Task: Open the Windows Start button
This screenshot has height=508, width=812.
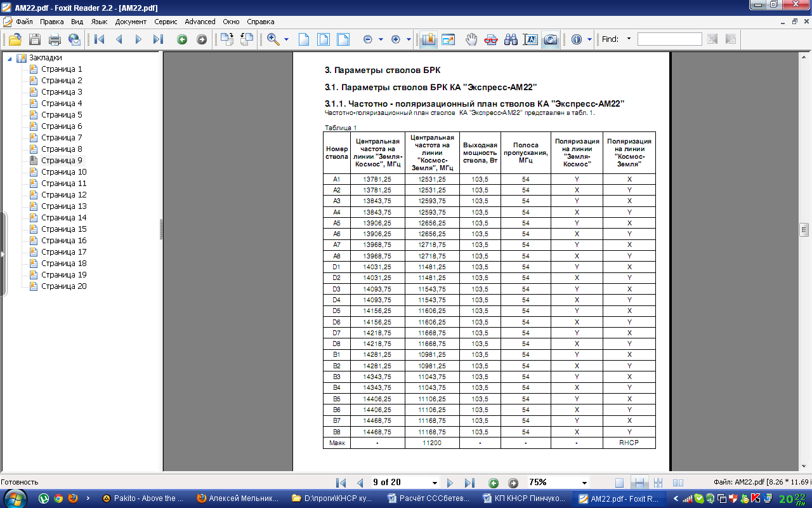Action: pyautogui.click(x=16, y=498)
